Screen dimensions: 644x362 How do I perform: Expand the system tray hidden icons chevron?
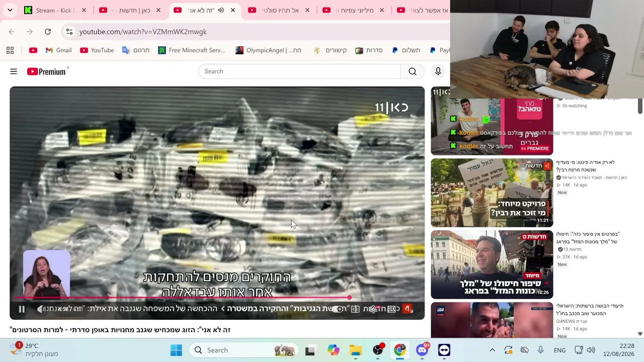point(492,350)
